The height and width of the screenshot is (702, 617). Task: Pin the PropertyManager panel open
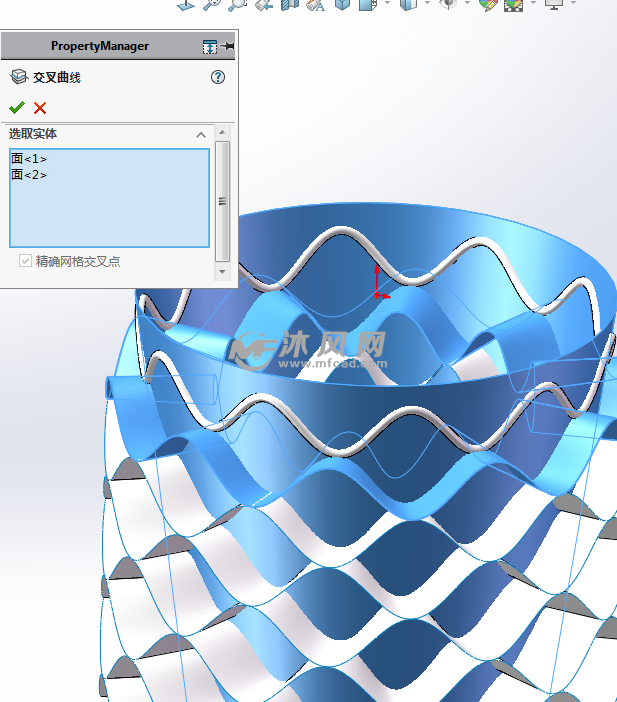click(x=227, y=46)
